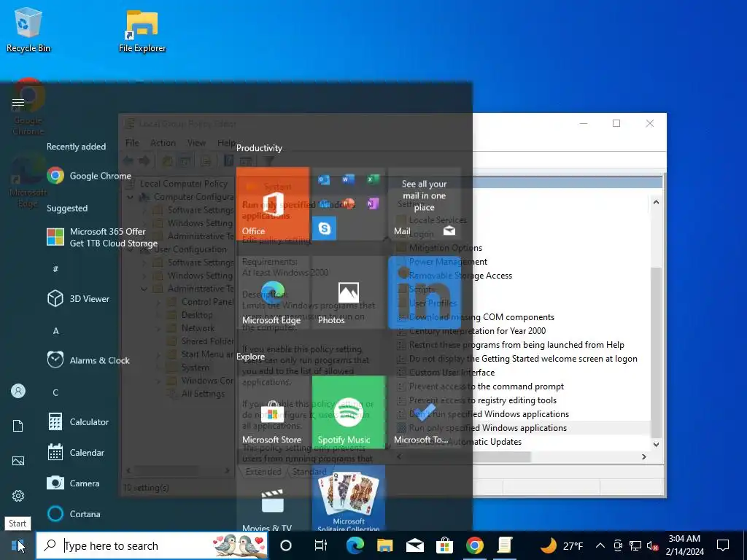Launch Skype from Productivity tiles

coord(325,228)
